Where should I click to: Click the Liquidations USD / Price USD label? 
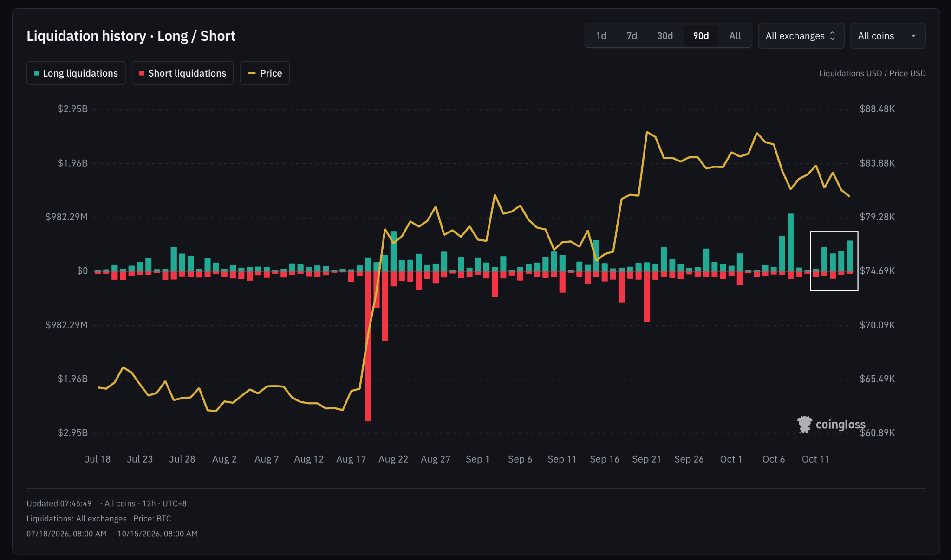872,73
